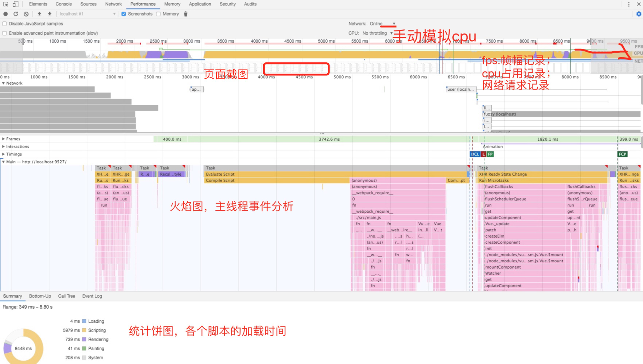Screen dimensions: 643x364
Task: Open the DevTools more options menu
Action: [629, 4]
